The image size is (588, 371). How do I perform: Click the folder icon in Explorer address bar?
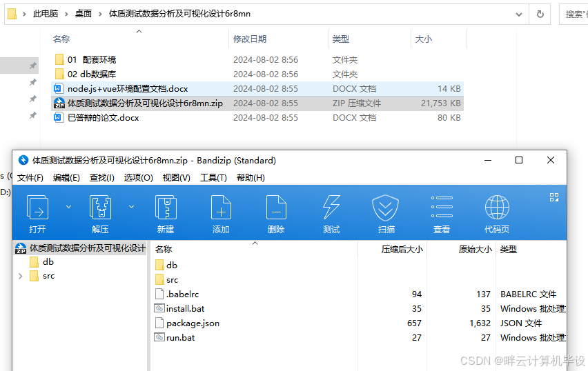click(12, 14)
